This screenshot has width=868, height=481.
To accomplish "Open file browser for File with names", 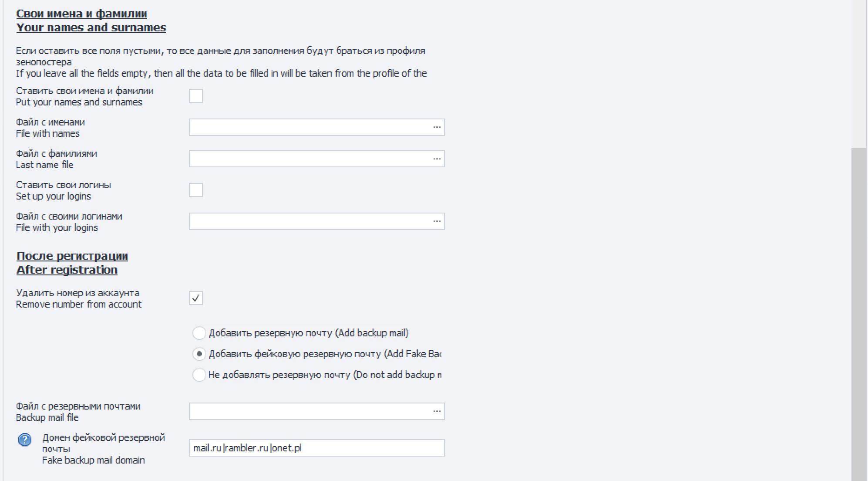I will [x=437, y=128].
